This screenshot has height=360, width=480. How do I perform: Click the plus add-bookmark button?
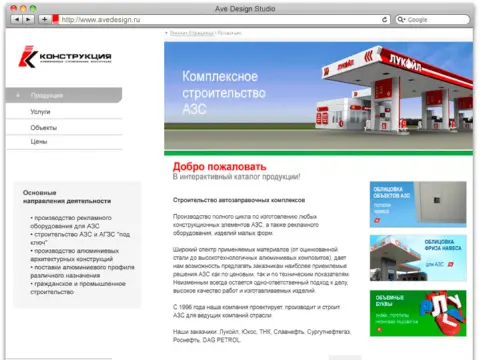(x=44, y=20)
